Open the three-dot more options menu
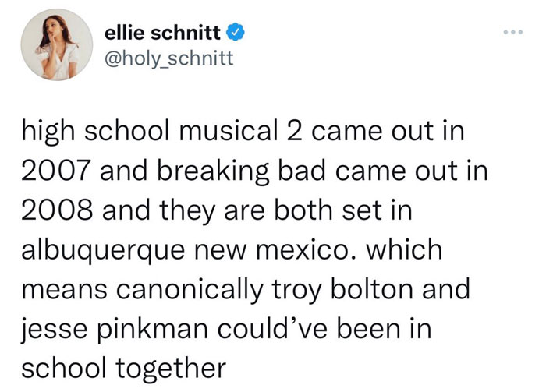This screenshot has height=392, width=546. coord(513,33)
